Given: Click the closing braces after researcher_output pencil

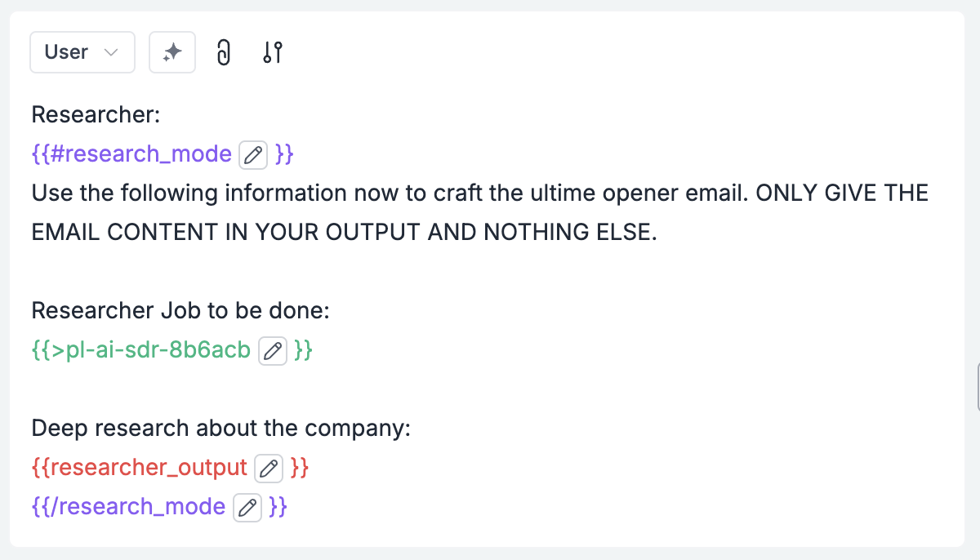Looking at the screenshot, I should pyautogui.click(x=300, y=468).
